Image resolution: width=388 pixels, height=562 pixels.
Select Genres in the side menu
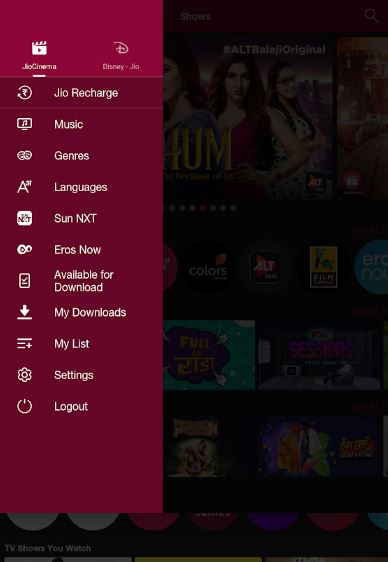tap(72, 156)
